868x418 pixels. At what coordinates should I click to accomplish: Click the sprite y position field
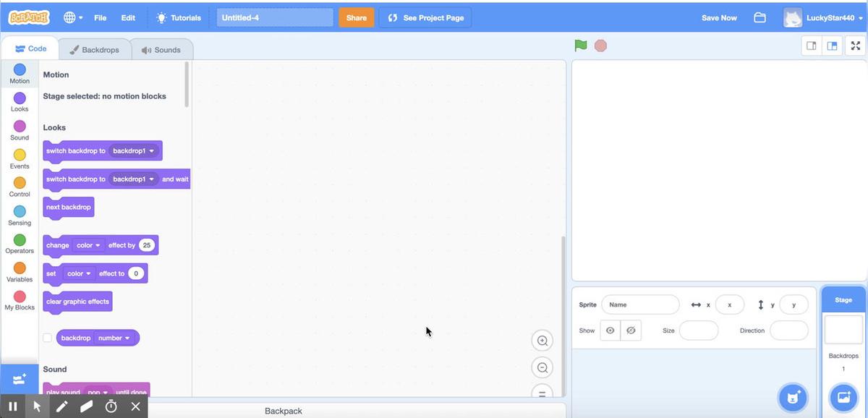[793, 304]
